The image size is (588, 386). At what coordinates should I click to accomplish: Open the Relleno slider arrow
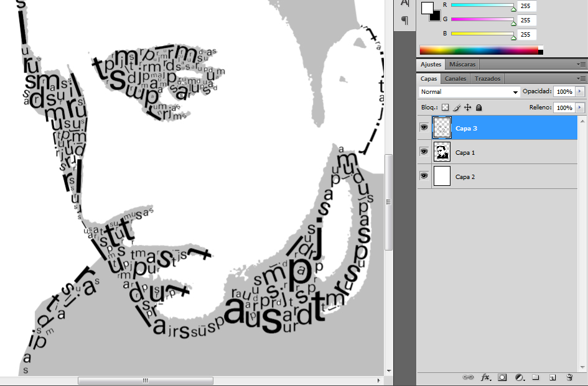(580, 108)
